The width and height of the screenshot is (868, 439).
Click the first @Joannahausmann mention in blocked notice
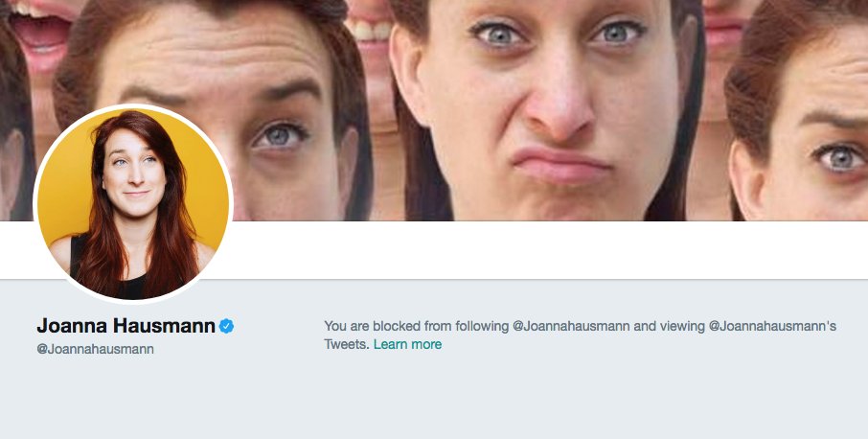(571, 326)
